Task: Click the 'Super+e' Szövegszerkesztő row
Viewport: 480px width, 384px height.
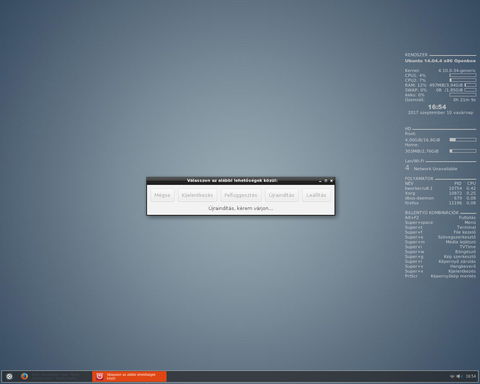Action: (x=440, y=237)
